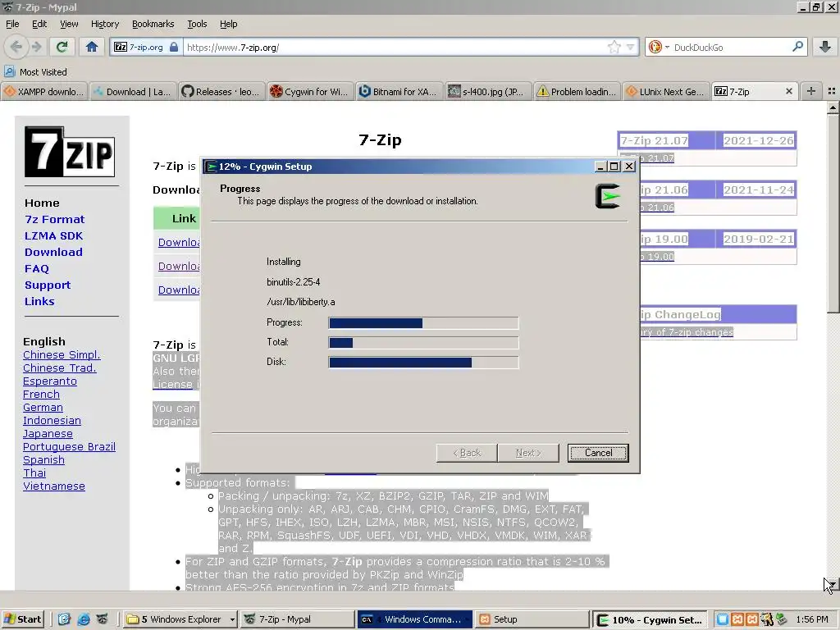Switch to the Setup taskbar button
840x630 pixels.
pyautogui.click(x=532, y=619)
